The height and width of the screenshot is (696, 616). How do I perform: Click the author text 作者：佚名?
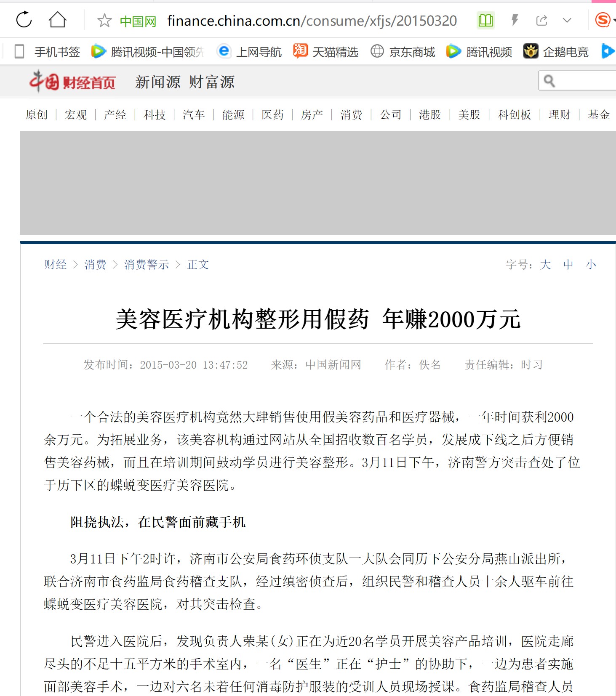(413, 365)
